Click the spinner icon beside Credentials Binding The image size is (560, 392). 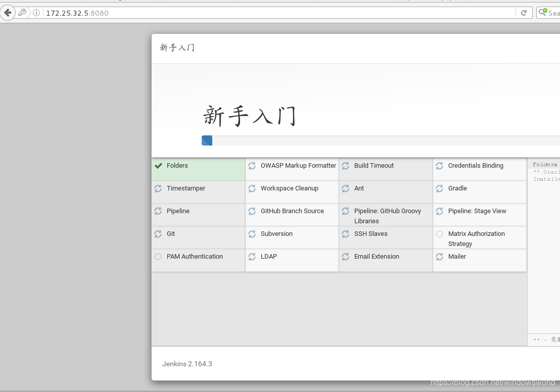click(x=439, y=166)
